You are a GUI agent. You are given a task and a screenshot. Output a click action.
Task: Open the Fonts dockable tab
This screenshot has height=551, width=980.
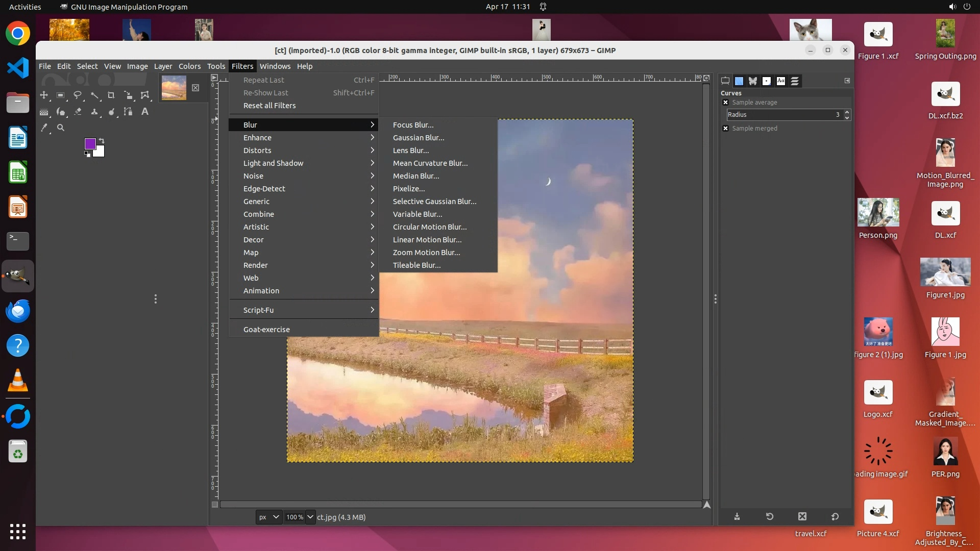[x=781, y=81]
